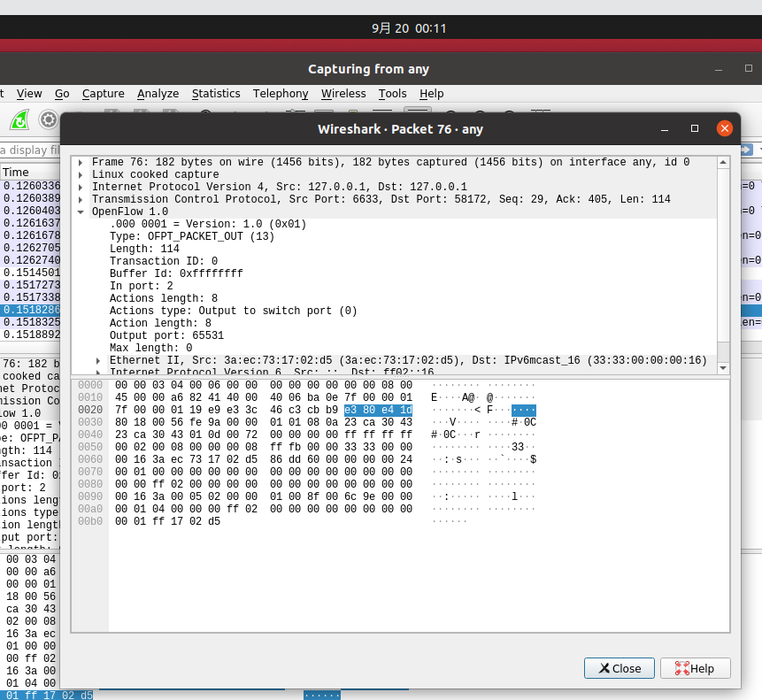Viewport: 762px width, 700px height.
Task: Select packet row 0.1514501 in main window
Action: (30, 273)
